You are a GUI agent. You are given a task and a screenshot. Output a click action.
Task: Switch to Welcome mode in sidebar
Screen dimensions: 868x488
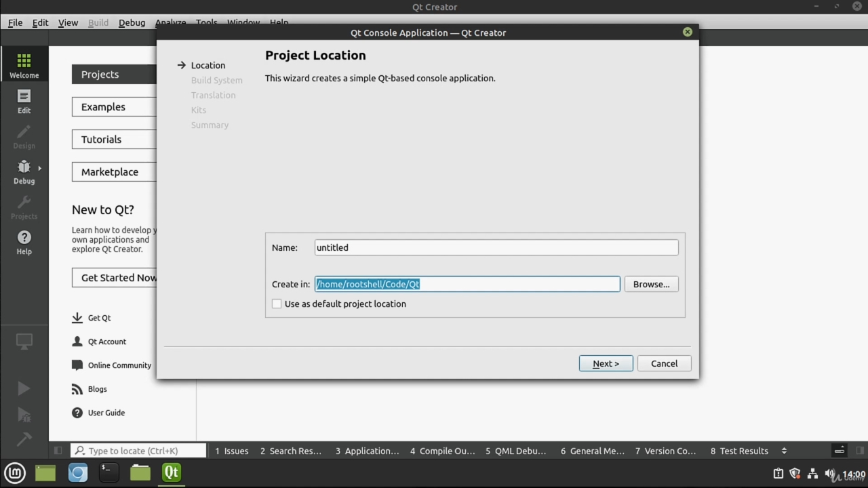pos(24,66)
